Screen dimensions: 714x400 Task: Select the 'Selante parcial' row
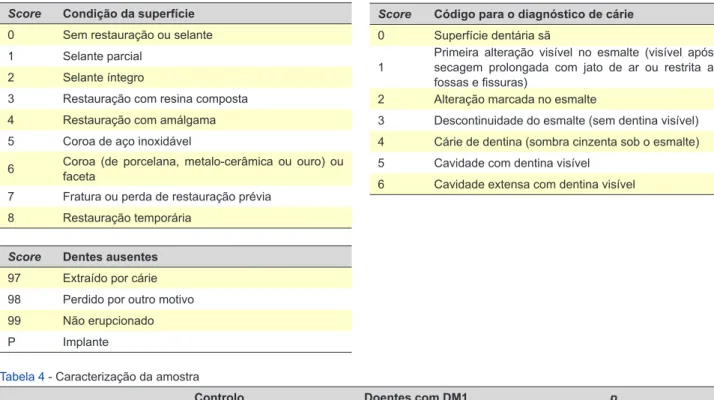pos(176,56)
